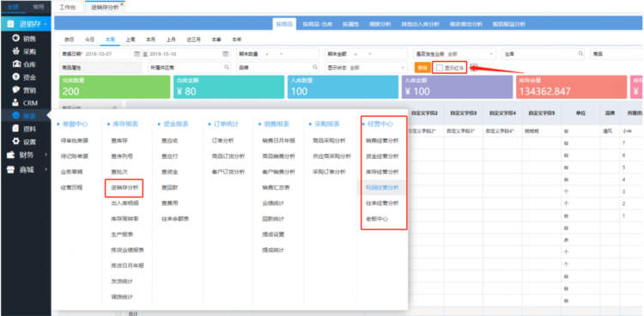Select the 近三月 date range
644x316 pixels.
[194, 39]
